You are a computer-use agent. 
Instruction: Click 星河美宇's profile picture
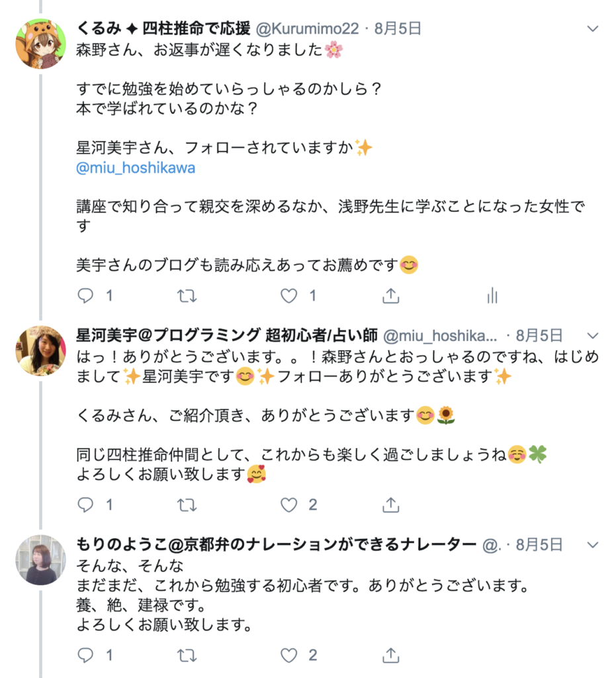pos(41,350)
